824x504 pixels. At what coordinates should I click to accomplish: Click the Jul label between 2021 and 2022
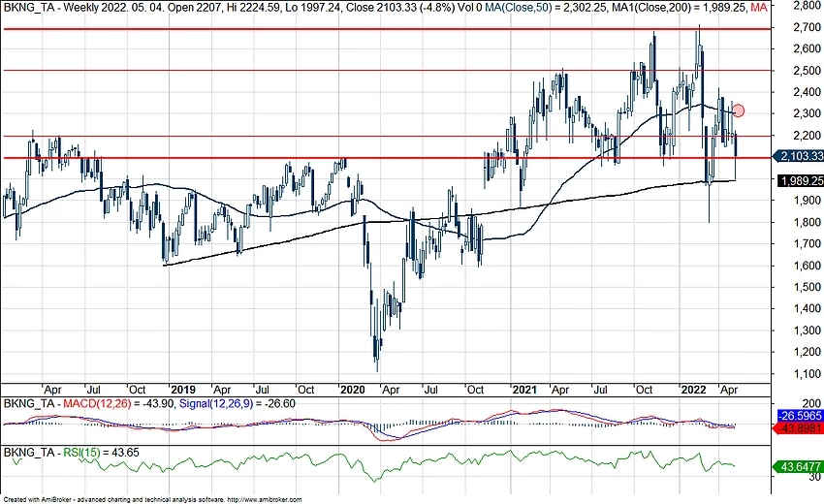600,390
